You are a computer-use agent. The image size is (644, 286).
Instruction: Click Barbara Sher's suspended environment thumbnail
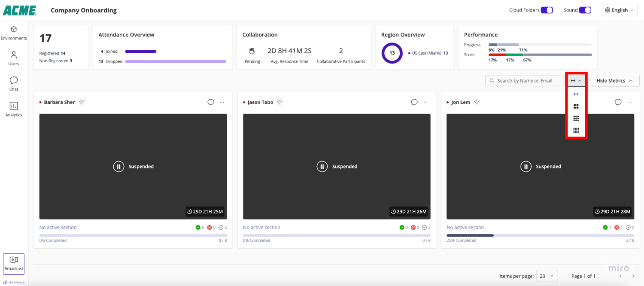pyautogui.click(x=133, y=166)
